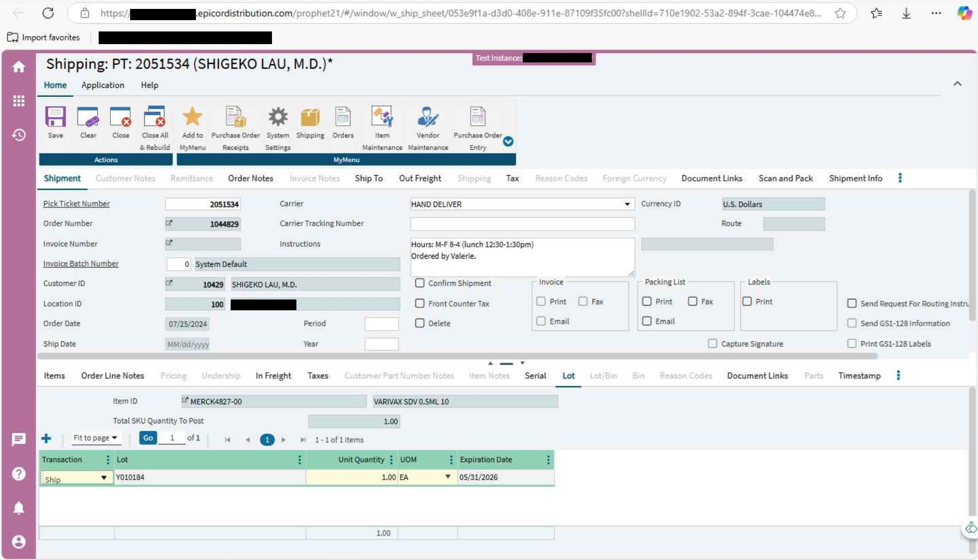The image size is (978, 560).
Task: Click the Pick Ticket Number link
Action: [77, 204]
